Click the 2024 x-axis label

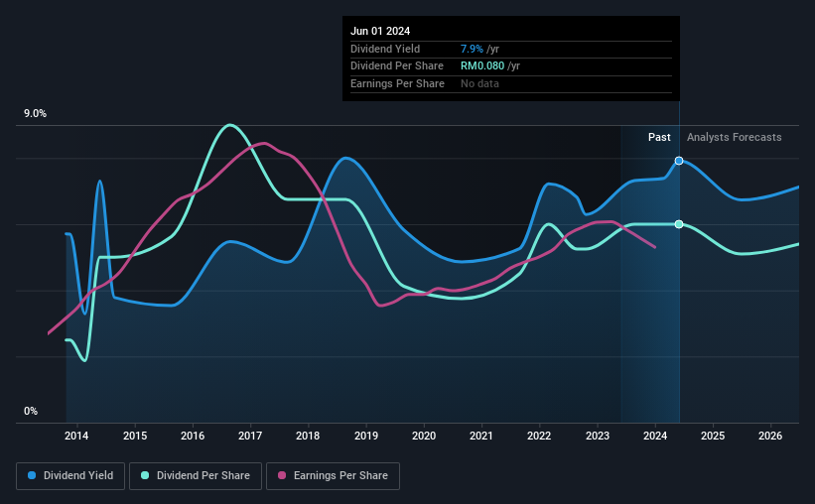[x=655, y=436]
